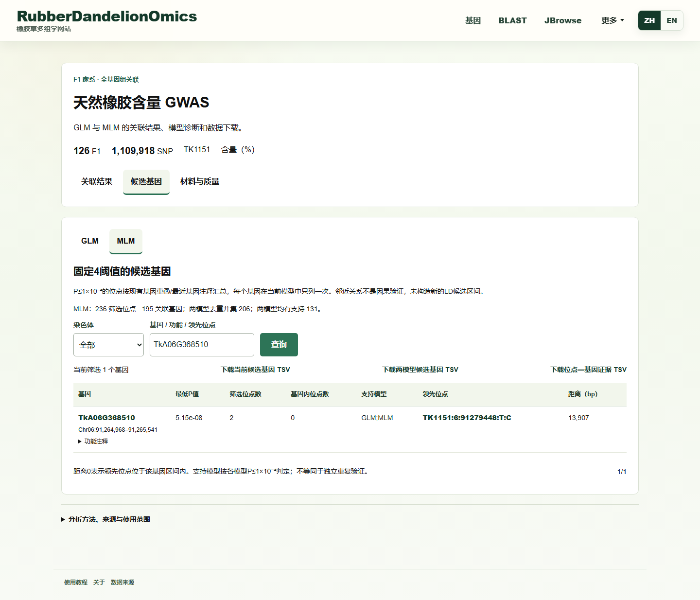The image size is (700, 600).
Task: Go to the 基因 navigation item
Action: [473, 20]
